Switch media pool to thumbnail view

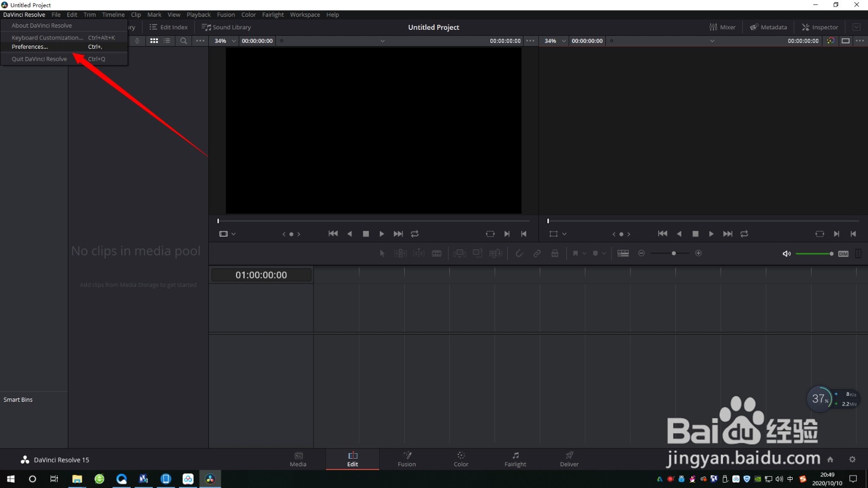pyautogui.click(x=154, y=41)
